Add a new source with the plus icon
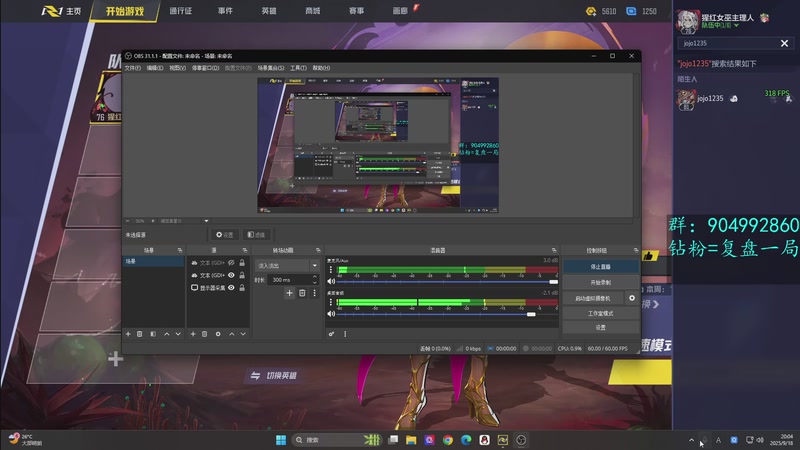The image size is (800, 450). (x=193, y=334)
